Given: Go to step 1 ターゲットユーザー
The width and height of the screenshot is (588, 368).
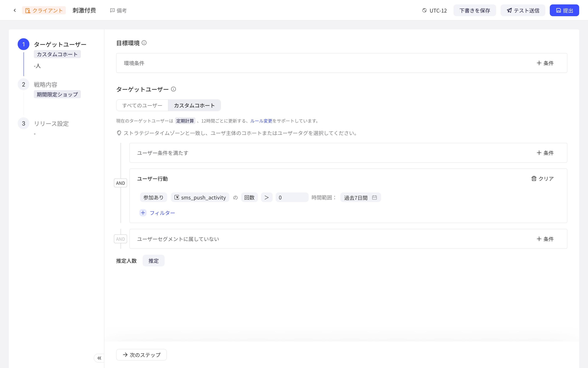Looking at the screenshot, I should 60,45.
